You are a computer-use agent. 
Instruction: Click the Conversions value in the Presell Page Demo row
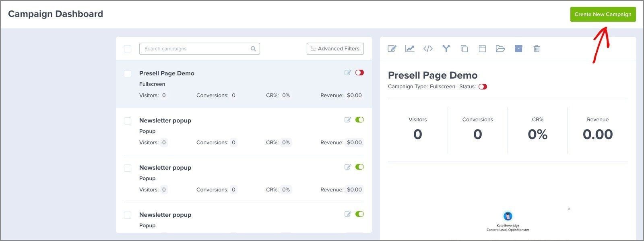click(x=233, y=96)
